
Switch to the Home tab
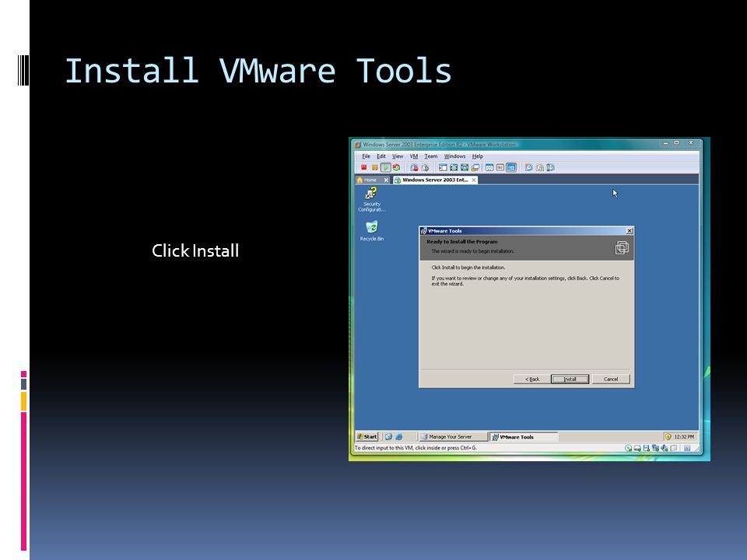point(370,180)
